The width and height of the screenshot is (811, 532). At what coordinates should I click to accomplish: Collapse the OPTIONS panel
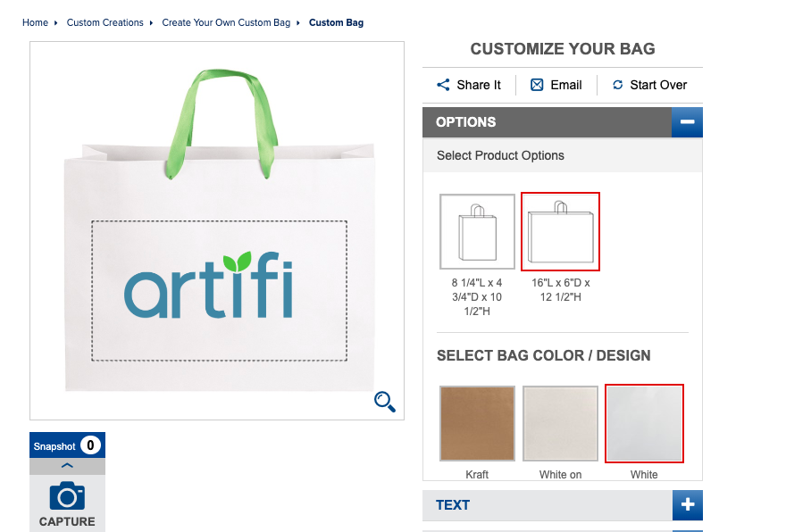tap(687, 121)
